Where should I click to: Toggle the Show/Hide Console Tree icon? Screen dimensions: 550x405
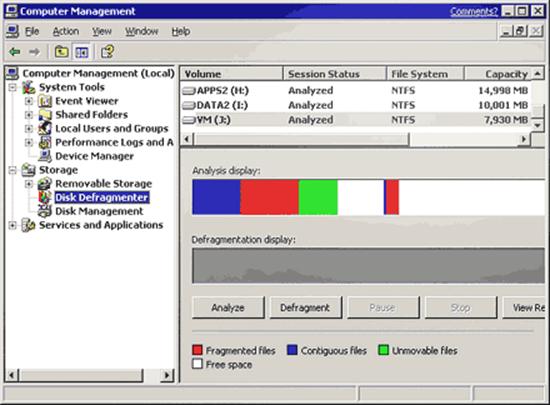[81, 52]
